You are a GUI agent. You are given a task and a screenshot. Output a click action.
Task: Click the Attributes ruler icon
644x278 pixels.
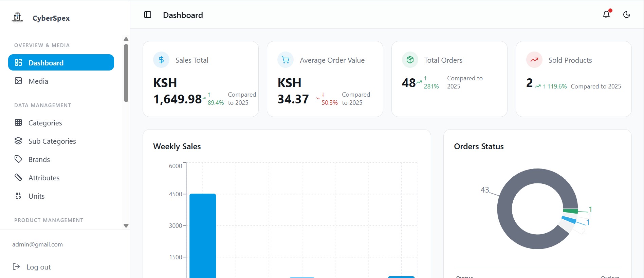tap(18, 177)
